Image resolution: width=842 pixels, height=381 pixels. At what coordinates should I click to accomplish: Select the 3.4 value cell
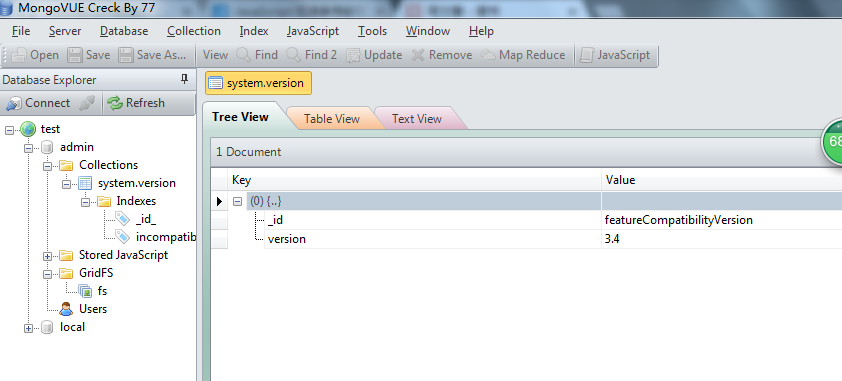[722, 239]
